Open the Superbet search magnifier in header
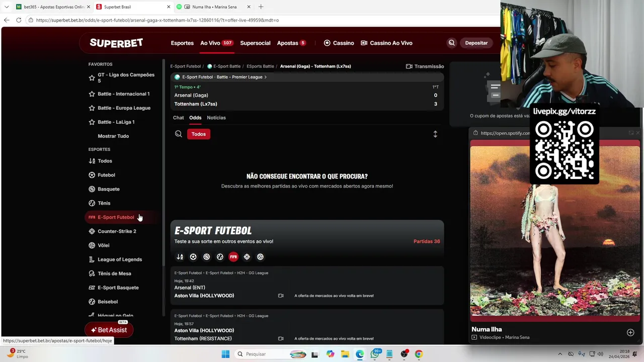This screenshot has height=362, width=644. tap(451, 43)
